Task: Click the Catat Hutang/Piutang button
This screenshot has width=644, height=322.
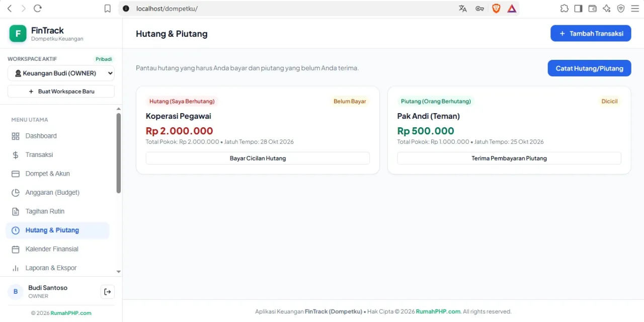Action: [589, 68]
